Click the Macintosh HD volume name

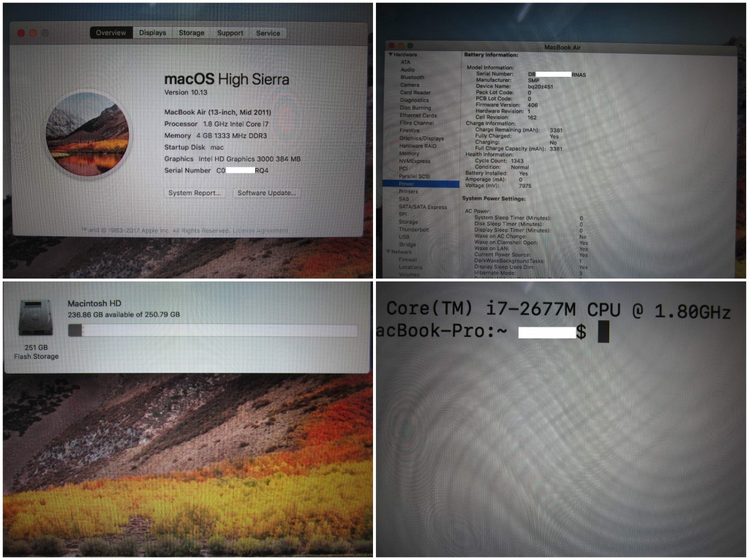94,303
